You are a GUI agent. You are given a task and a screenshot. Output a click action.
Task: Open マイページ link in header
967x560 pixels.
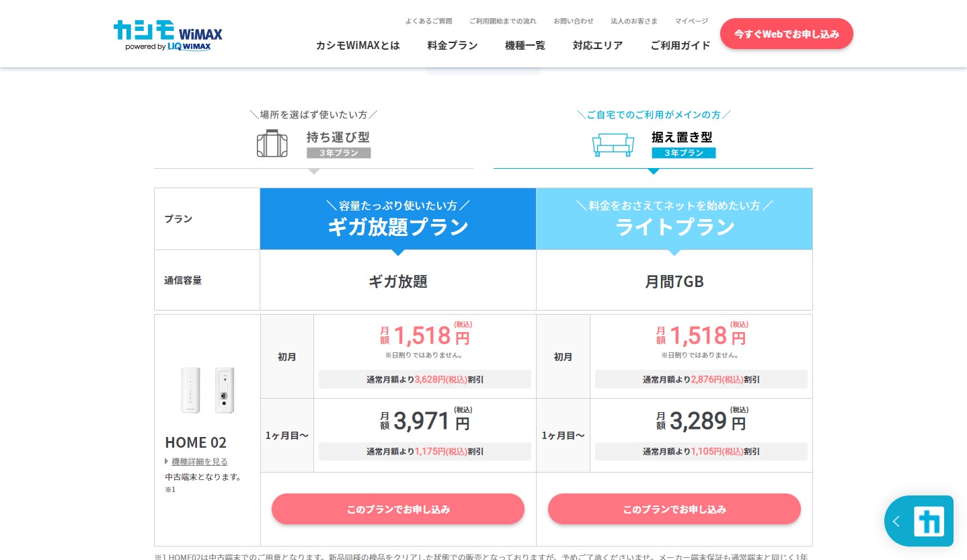tap(691, 21)
